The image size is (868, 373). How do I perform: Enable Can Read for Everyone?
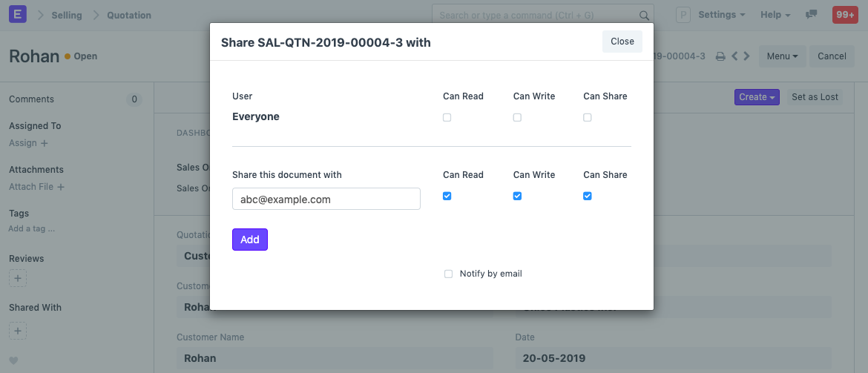click(447, 117)
